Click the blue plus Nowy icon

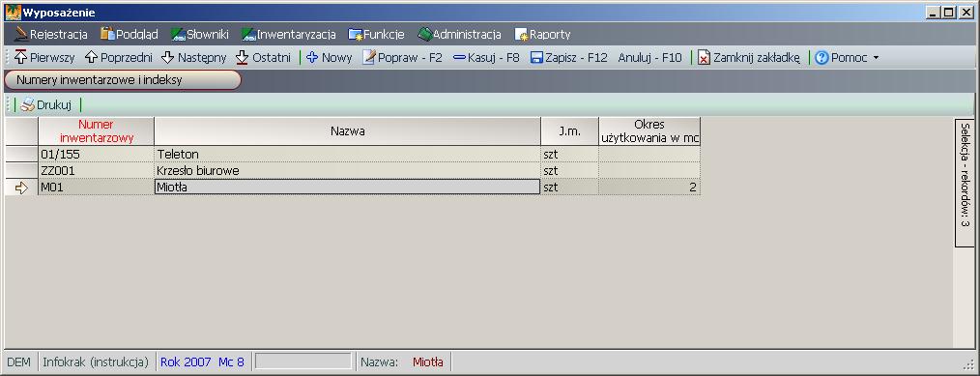(x=312, y=57)
